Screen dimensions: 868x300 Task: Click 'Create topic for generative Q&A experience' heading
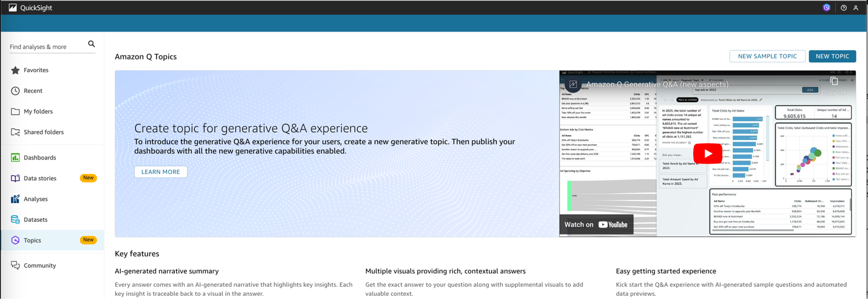[251, 128]
